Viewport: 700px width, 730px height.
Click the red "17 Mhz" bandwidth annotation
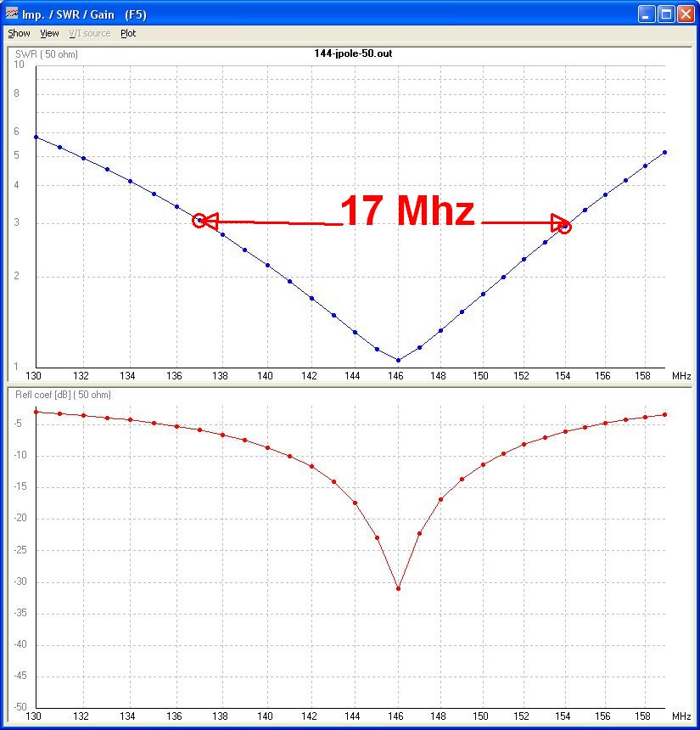406,211
